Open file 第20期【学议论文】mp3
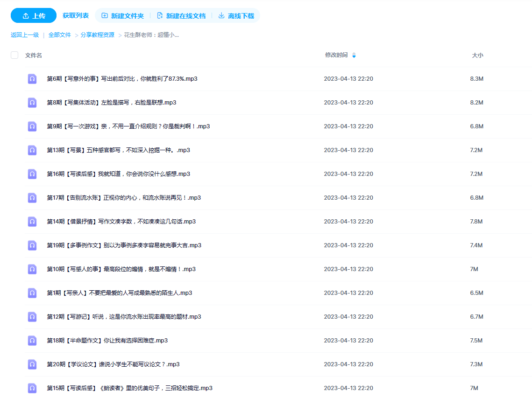532x398 pixels. click(113, 364)
